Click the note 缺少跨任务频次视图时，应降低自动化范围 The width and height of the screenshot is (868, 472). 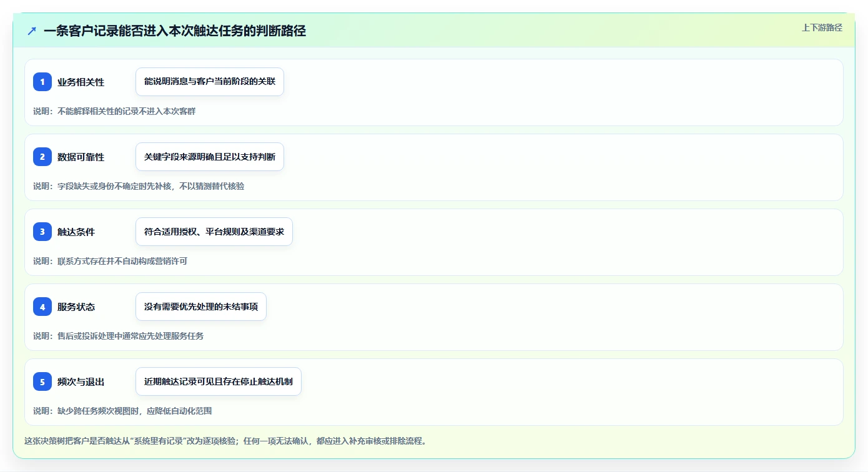pyautogui.click(x=122, y=411)
